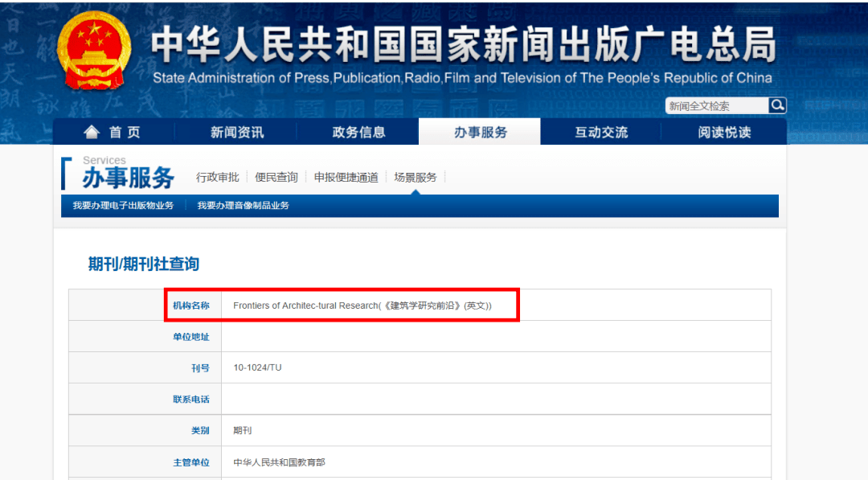The width and height of the screenshot is (868, 480).
Task: Focus the 新闻全文检索 search box
Action: (715, 106)
